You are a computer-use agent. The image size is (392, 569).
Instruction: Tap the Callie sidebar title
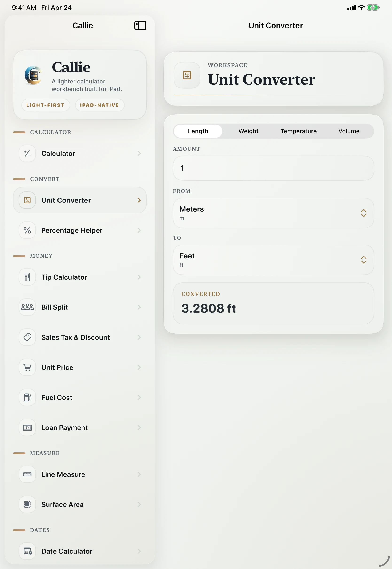click(x=82, y=26)
